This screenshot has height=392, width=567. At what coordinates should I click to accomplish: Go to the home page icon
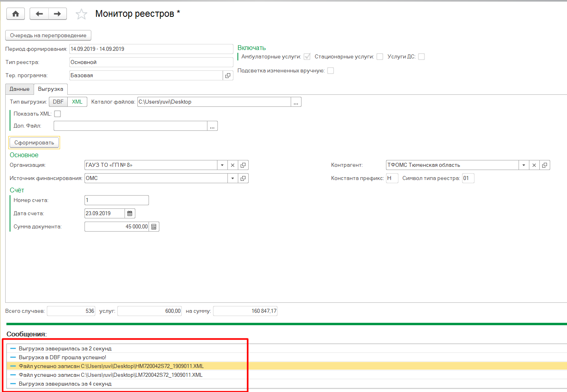tap(16, 14)
